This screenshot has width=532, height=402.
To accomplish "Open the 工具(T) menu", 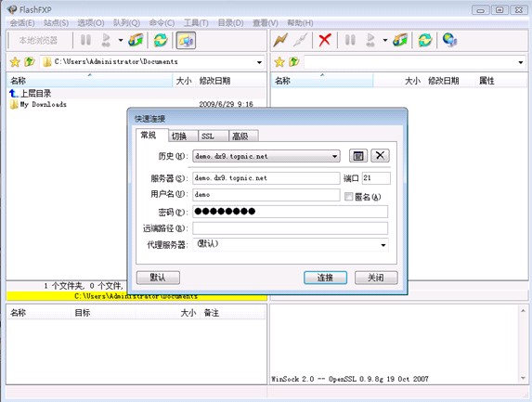I will (x=196, y=23).
